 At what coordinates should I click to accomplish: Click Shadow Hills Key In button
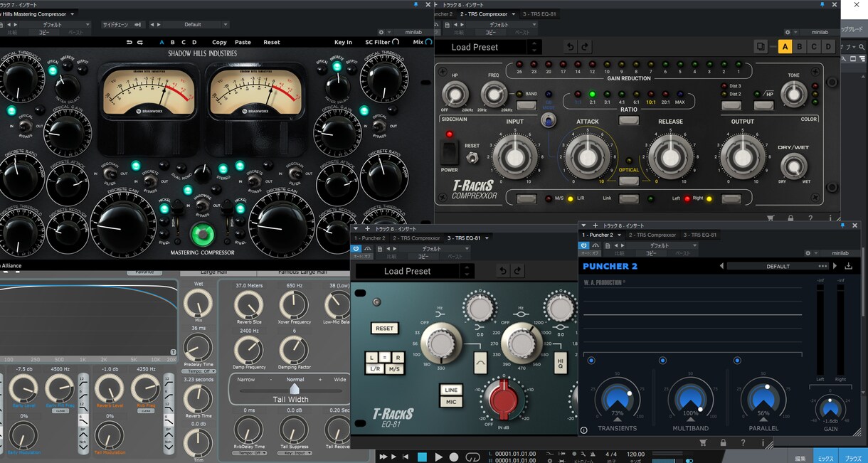point(343,43)
